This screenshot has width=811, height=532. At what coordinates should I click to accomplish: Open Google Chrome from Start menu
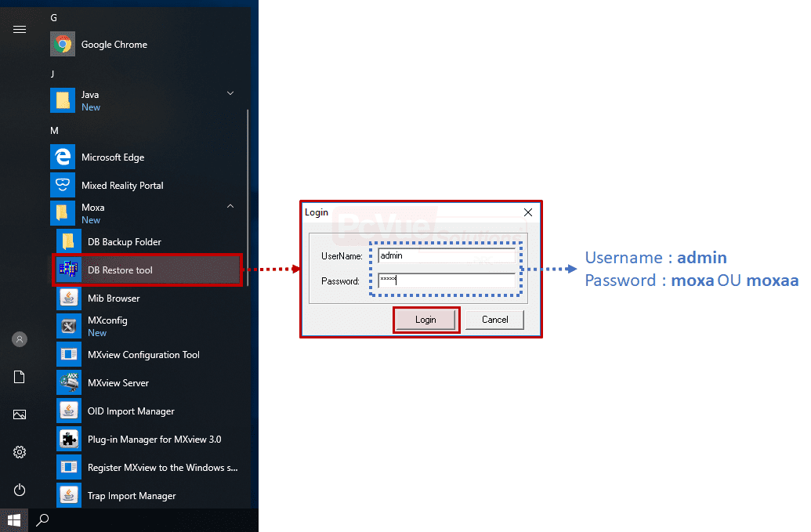point(114,45)
